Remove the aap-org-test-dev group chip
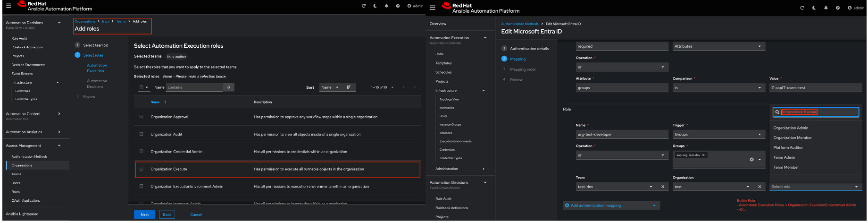This screenshot has height=223, width=868. pos(703,155)
